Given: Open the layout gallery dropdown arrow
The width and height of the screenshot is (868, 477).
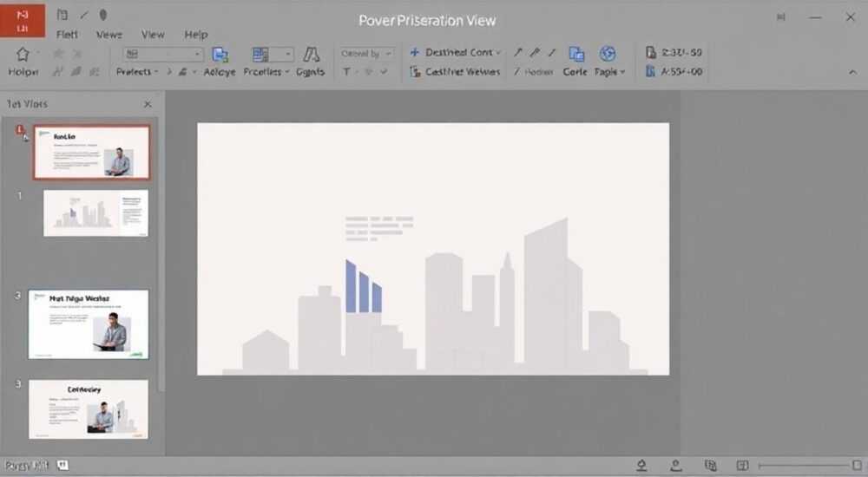Looking at the screenshot, I should tap(288, 54).
